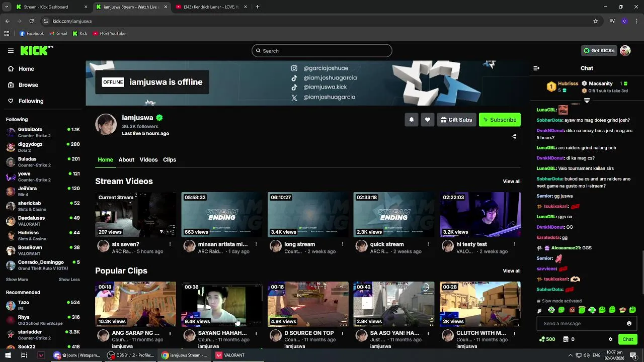
Task: Open diggydogz channel in Following list
Action: [x=43, y=147]
